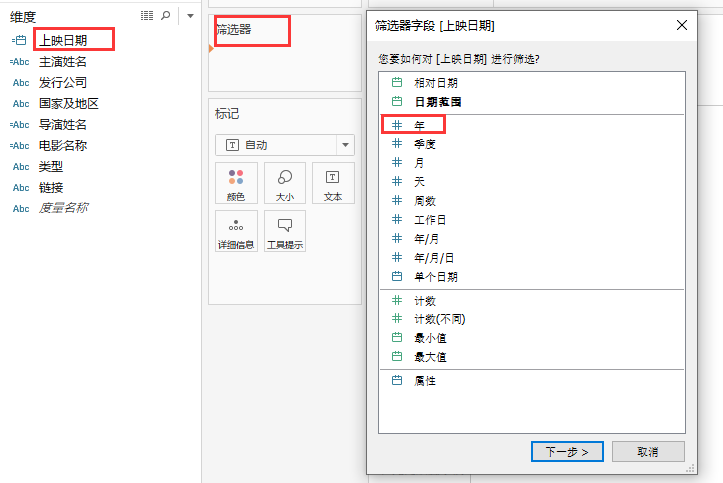723x483 pixels.
Task: Select the 类型 dimension field
Action: click(51, 167)
